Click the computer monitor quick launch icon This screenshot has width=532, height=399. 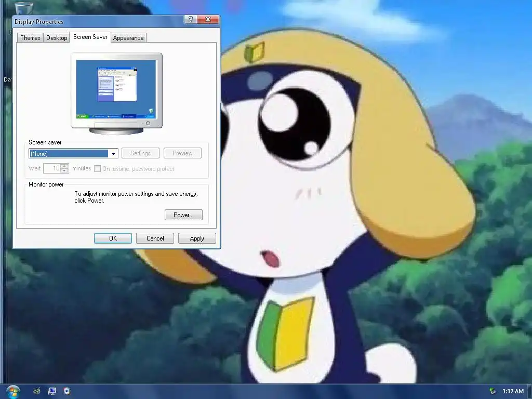coord(52,391)
